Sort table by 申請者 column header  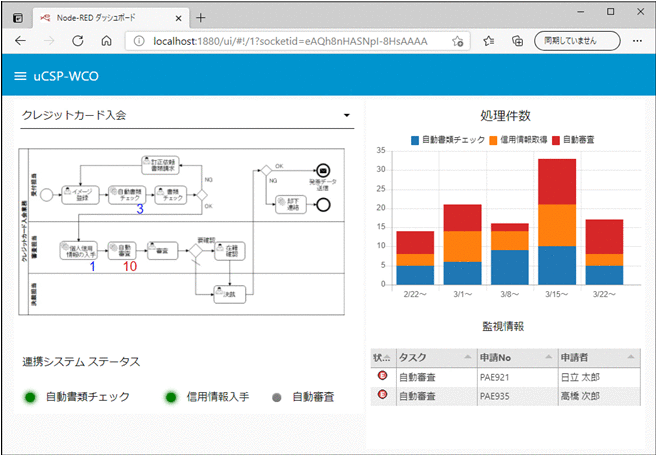pyautogui.click(x=599, y=358)
